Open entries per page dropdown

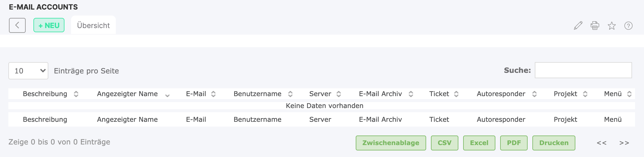pyautogui.click(x=28, y=71)
